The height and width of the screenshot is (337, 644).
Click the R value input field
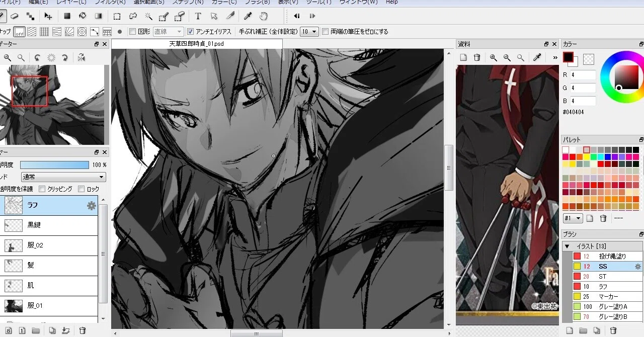(x=583, y=75)
